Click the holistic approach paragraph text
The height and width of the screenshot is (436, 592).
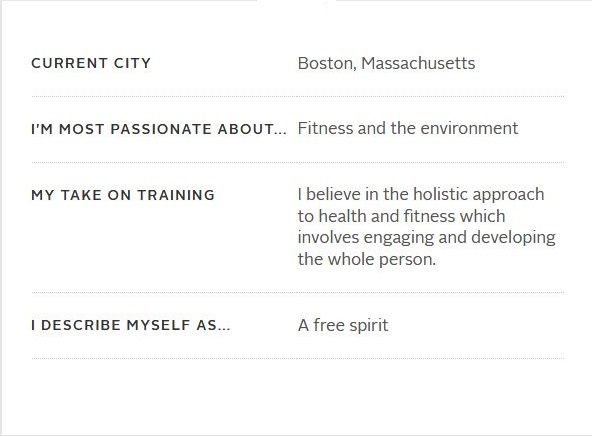pos(427,227)
